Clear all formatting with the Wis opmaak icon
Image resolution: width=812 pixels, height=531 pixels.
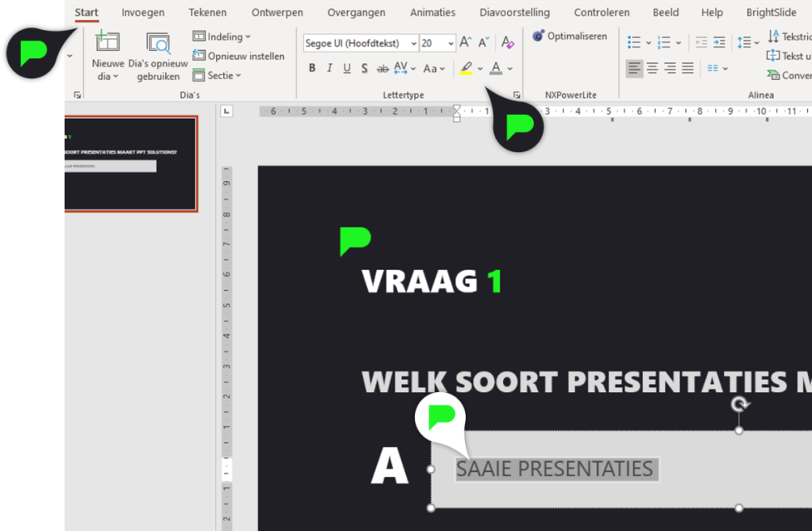[507, 42]
